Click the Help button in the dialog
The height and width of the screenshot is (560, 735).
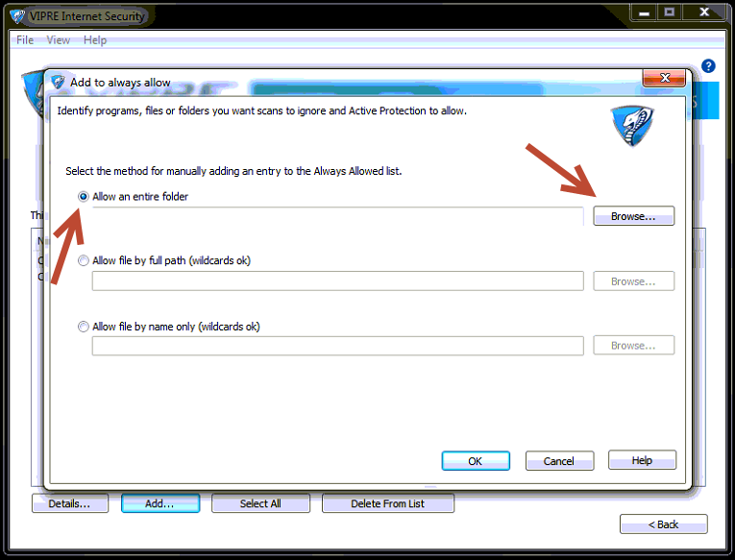pyautogui.click(x=642, y=460)
